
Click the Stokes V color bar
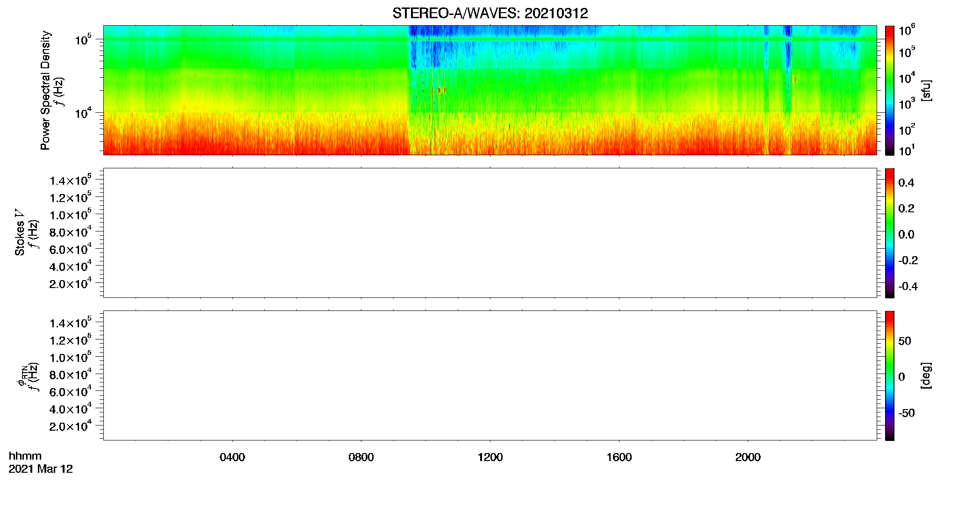coord(890,233)
